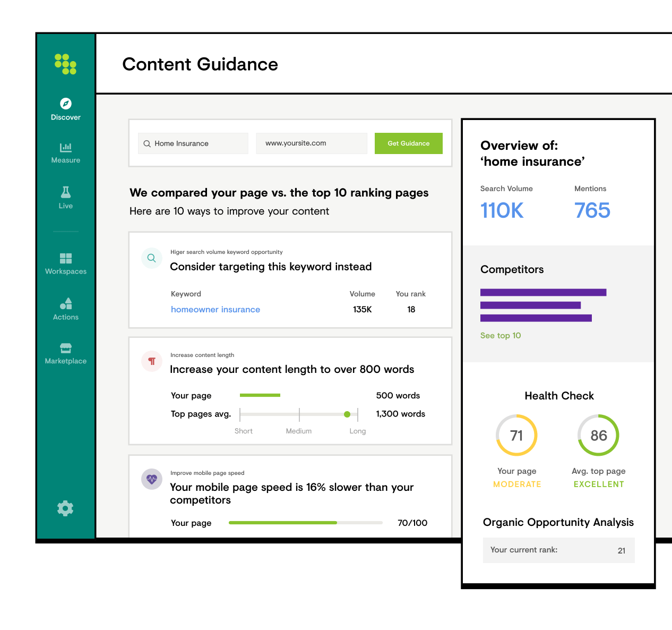
Task: Click the longest purple competitor bar
Action: point(544,292)
